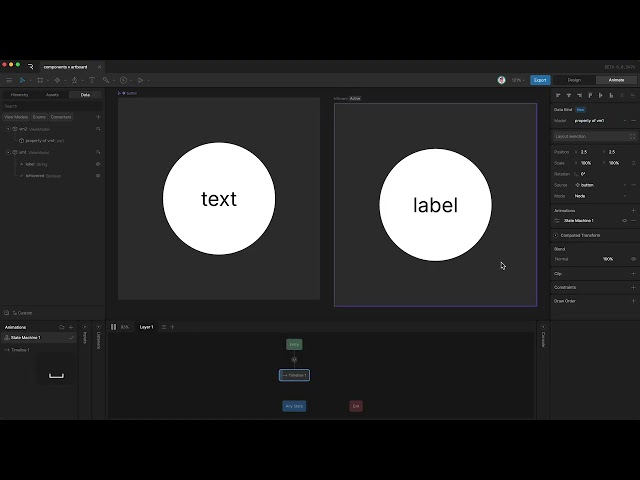Click the Search field in Data panel
This screenshot has width=640, height=480.
point(52,106)
